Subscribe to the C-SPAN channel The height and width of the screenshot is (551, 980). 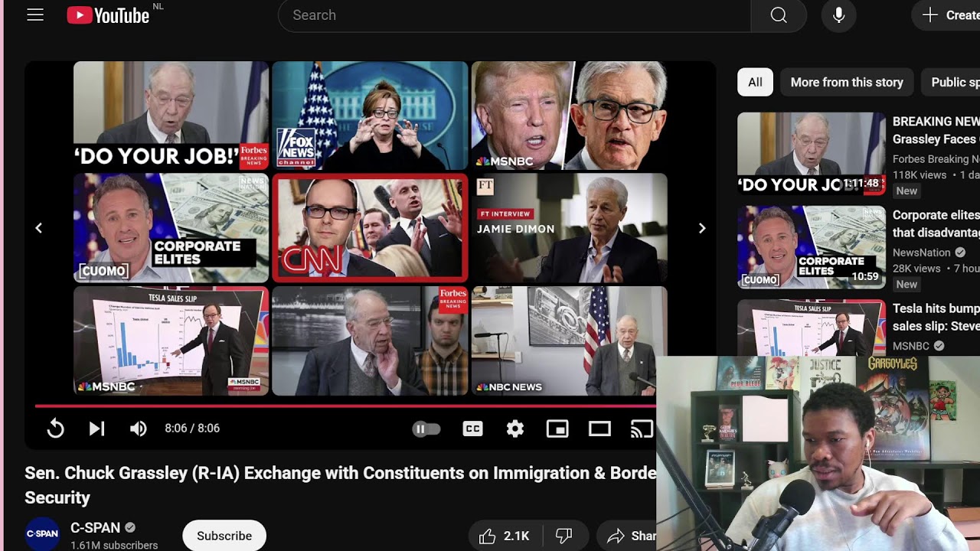click(x=224, y=536)
